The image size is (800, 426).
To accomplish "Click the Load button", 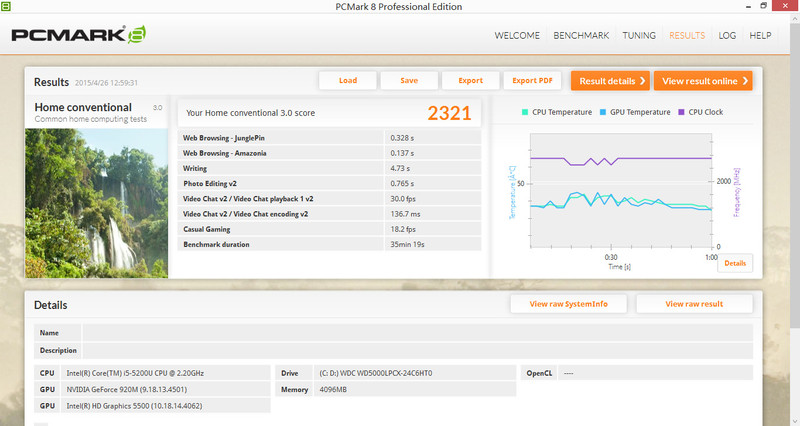I will tap(348, 81).
